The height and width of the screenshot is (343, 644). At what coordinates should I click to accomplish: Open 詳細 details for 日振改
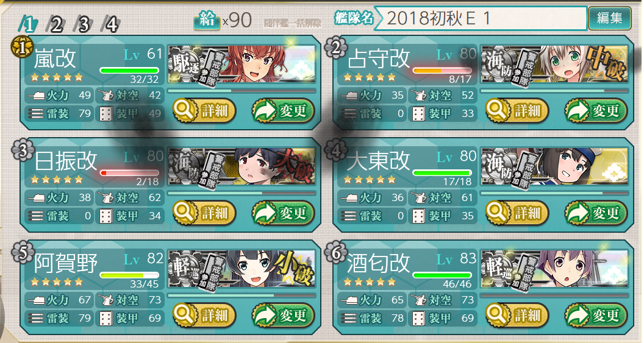(204, 213)
